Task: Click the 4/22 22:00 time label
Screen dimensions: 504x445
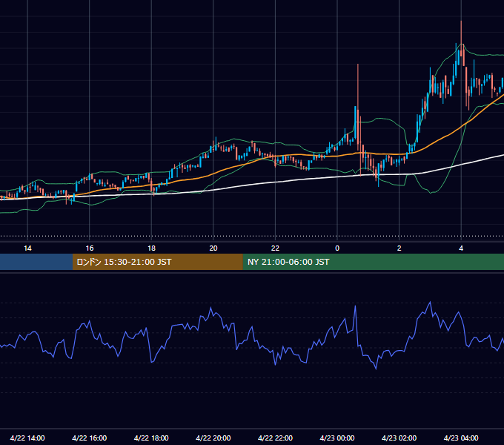Action: (x=276, y=438)
